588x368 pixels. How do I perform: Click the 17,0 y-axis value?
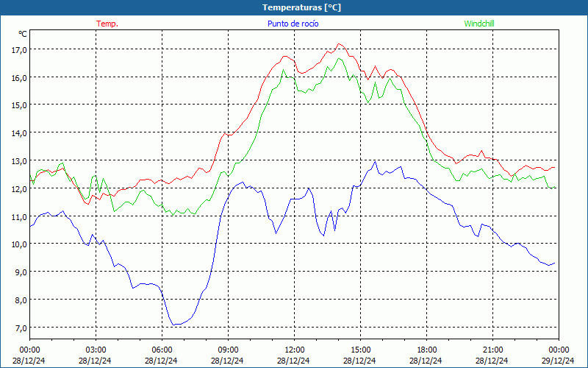point(18,50)
